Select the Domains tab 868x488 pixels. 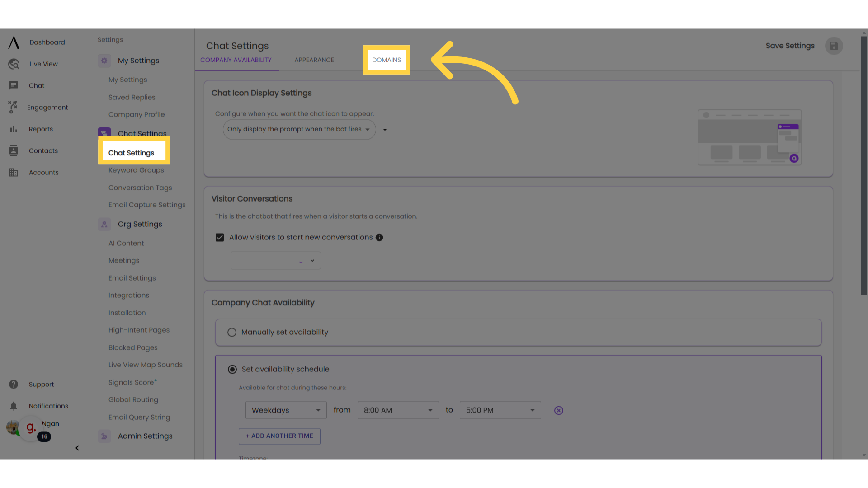(x=387, y=60)
